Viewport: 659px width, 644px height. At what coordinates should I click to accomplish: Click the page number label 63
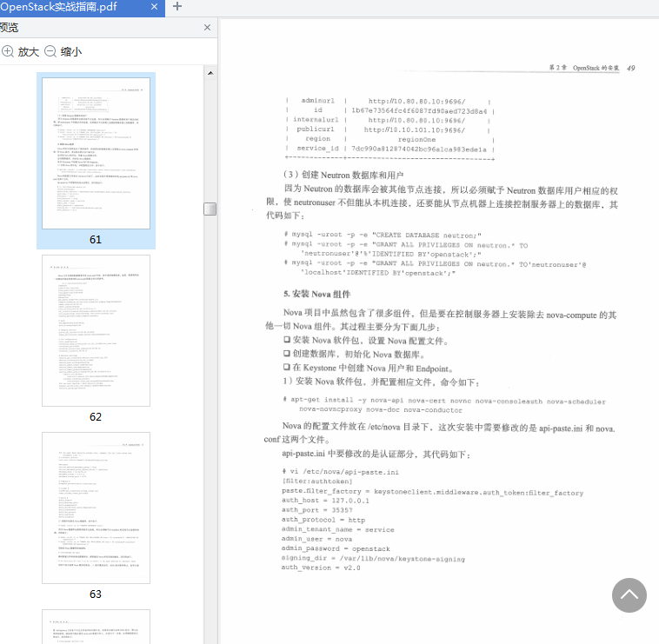pyautogui.click(x=96, y=594)
